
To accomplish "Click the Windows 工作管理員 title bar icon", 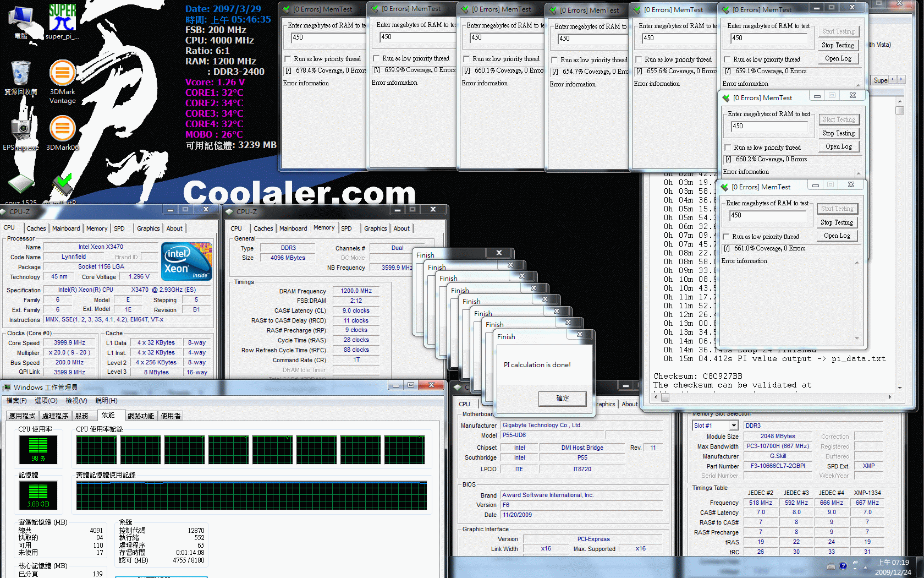I will point(7,387).
